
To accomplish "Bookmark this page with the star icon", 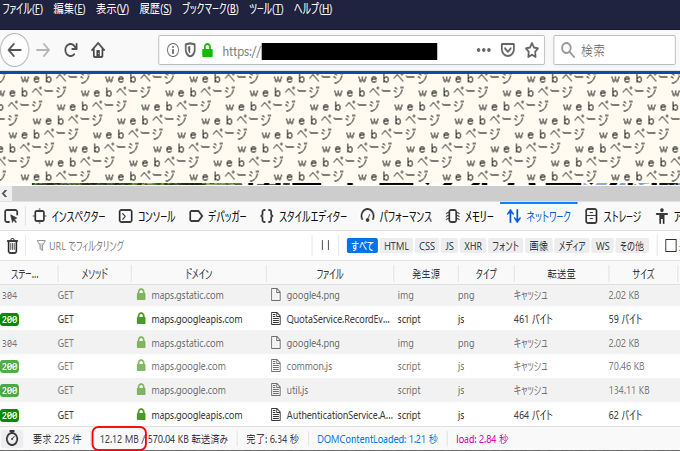I will [x=532, y=50].
